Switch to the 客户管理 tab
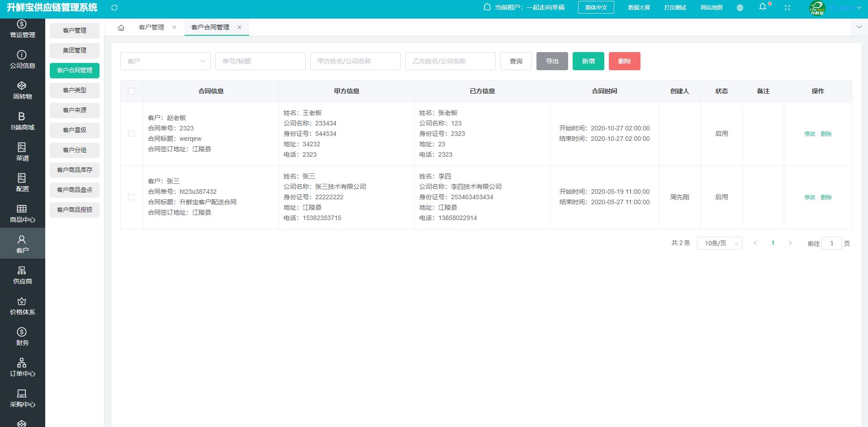 pos(152,27)
